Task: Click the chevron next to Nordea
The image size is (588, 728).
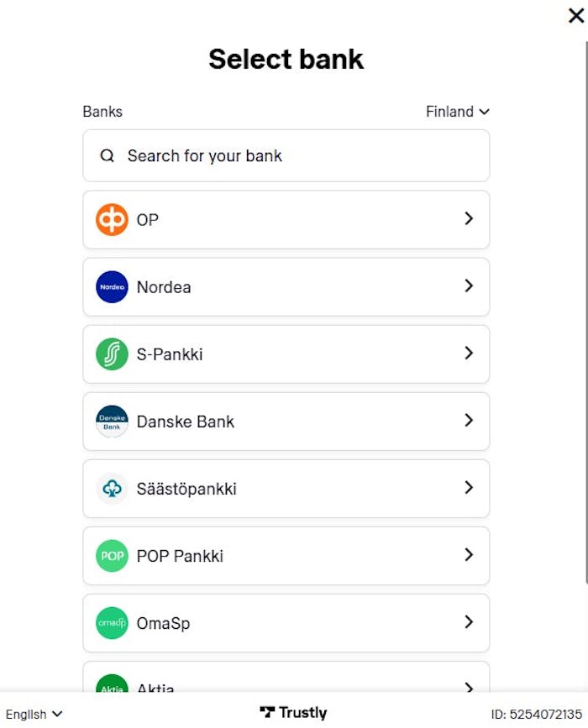Action: [x=469, y=286]
